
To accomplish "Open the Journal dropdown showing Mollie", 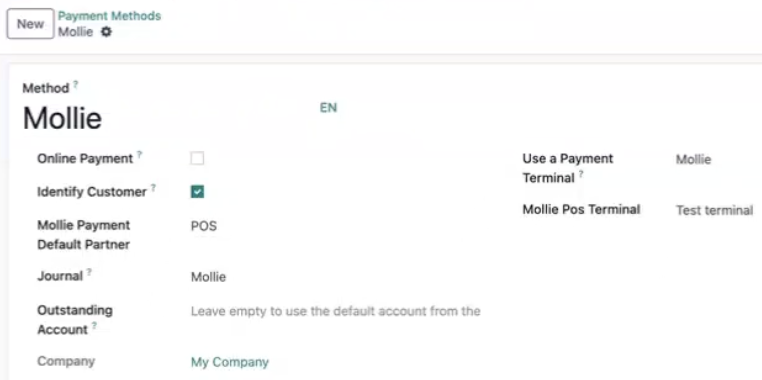I will [335, 277].
